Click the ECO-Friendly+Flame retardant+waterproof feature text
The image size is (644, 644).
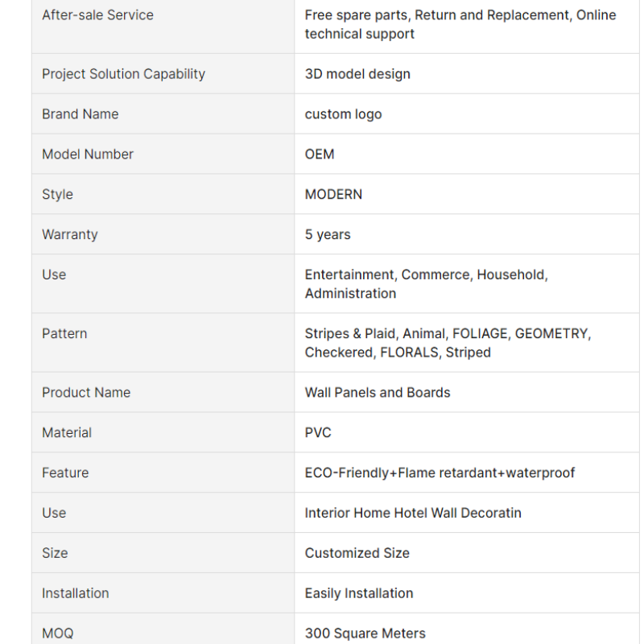pyautogui.click(x=440, y=473)
